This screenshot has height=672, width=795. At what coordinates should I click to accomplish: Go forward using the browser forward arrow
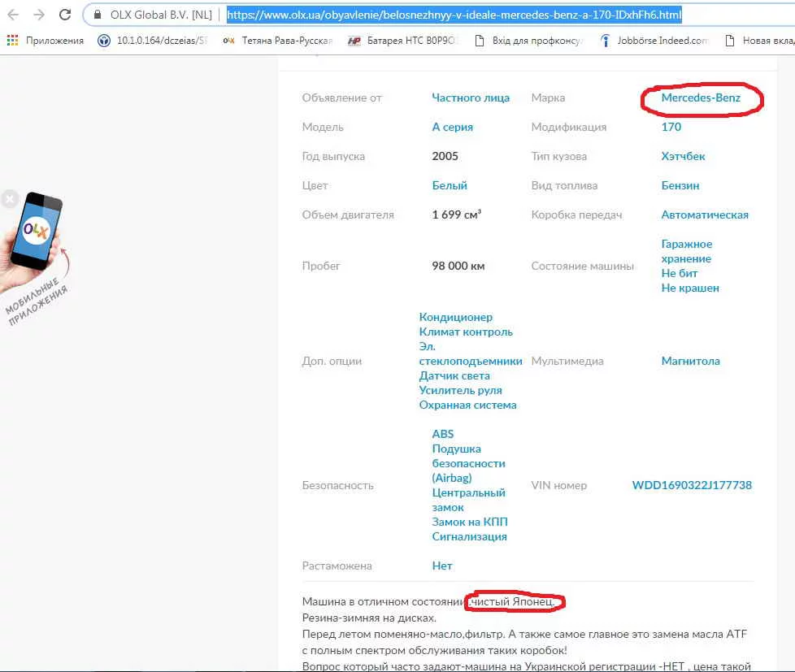click(39, 15)
